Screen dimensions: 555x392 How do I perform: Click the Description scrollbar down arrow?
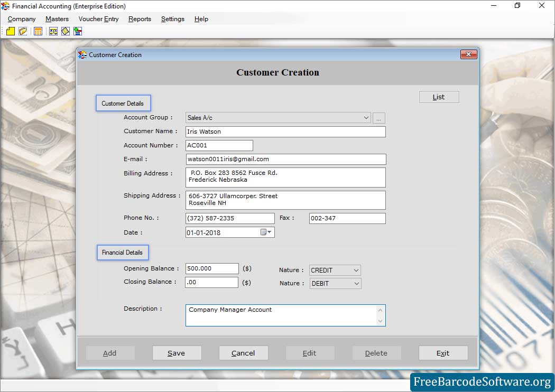coord(381,321)
